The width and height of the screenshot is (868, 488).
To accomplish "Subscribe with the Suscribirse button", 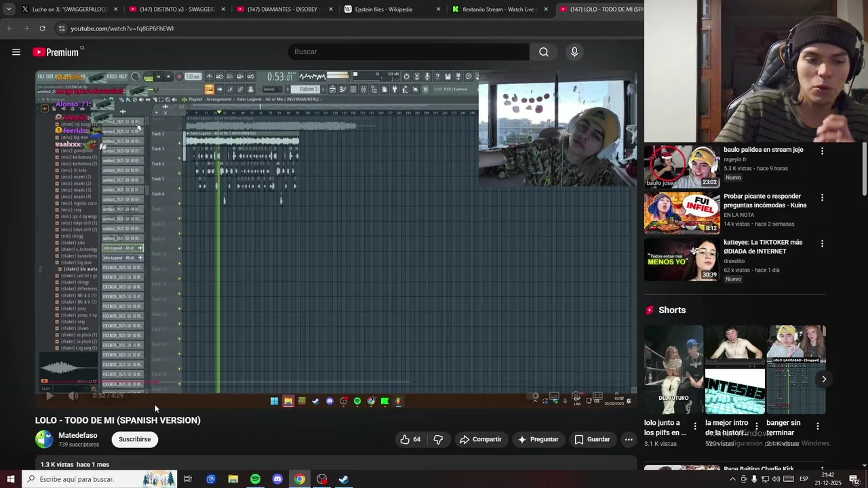I will 135,439.
